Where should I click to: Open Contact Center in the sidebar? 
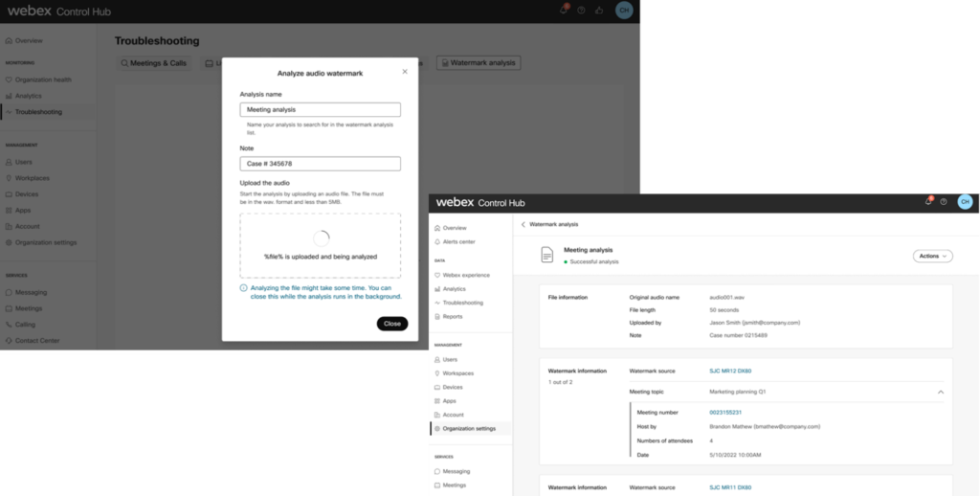click(x=33, y=341)
